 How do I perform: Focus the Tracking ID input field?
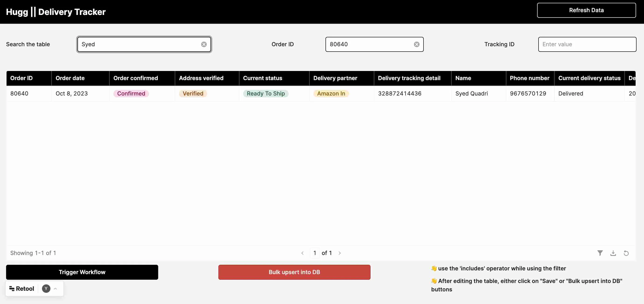point(587,44)
